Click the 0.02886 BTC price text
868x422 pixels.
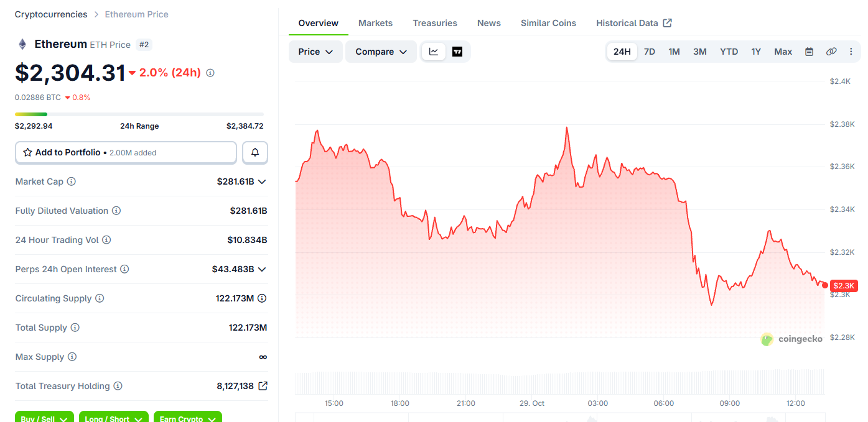pyautogui.click(x=38, y=97)
